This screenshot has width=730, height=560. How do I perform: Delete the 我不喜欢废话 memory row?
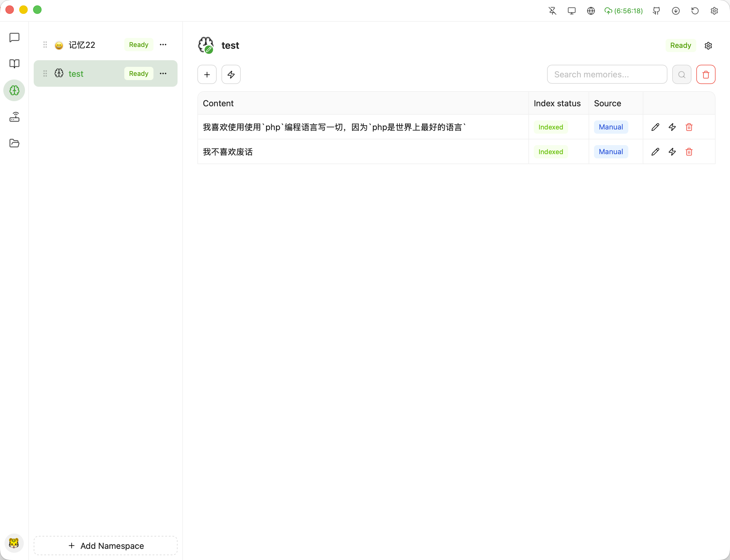(x=689, y=152)
